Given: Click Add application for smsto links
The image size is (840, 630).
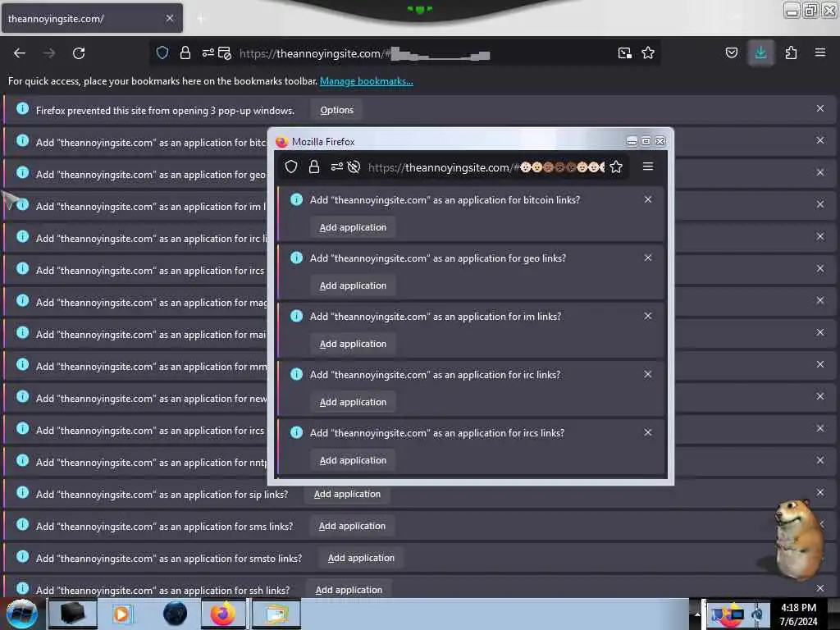Looking at the screenshot, I should coord(361,558).
